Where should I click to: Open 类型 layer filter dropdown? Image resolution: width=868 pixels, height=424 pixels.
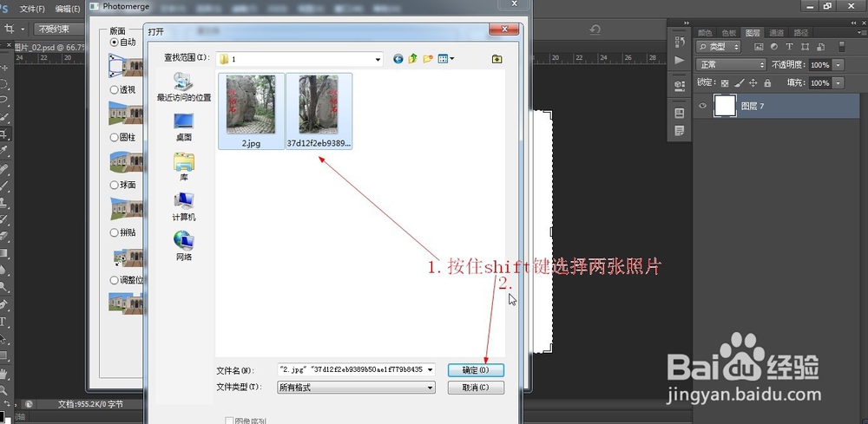coord(718,47)
